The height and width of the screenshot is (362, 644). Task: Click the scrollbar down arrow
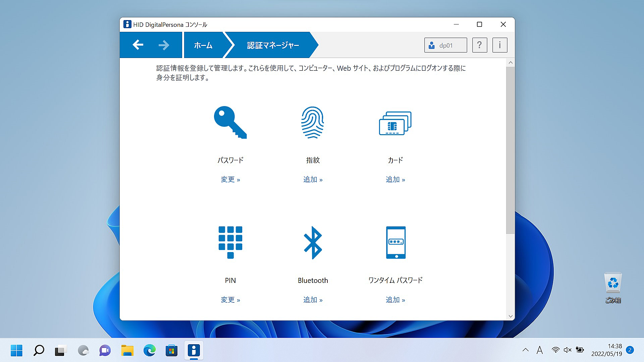510,316
